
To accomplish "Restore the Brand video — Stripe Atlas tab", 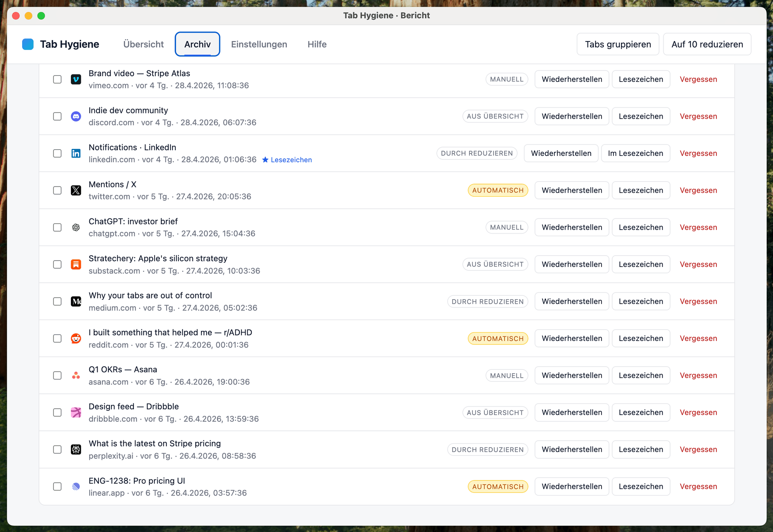I will pos(572,79).
